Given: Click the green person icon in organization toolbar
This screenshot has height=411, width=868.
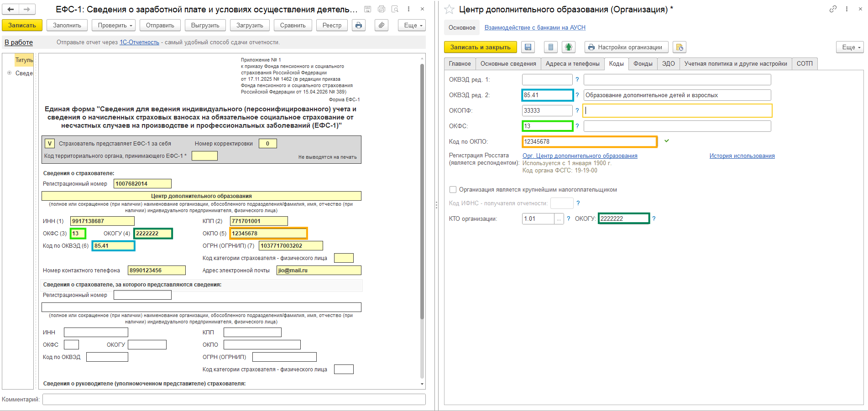Looking at the screenshot, I should point(568,47).
